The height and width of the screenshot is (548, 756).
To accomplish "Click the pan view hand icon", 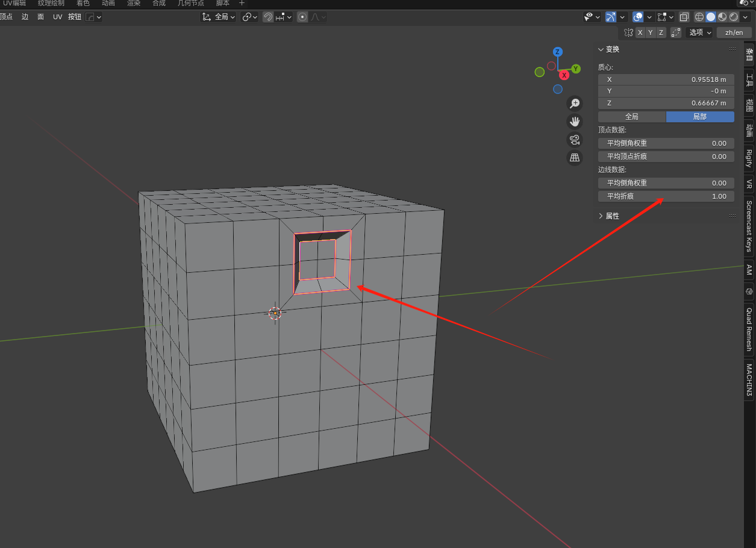I will (575, 122).
